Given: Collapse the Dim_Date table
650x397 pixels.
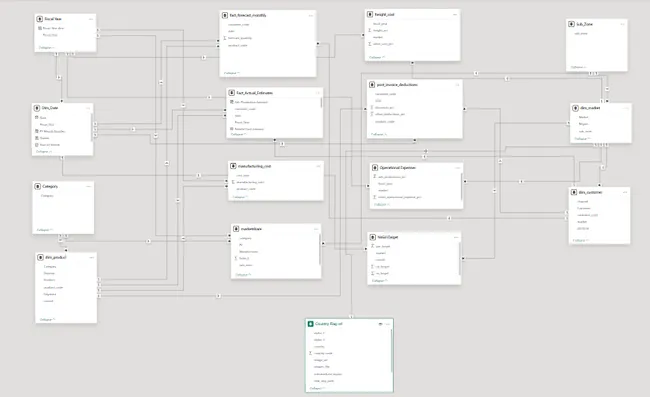Looking at the screenshot, I should (44, 152).
